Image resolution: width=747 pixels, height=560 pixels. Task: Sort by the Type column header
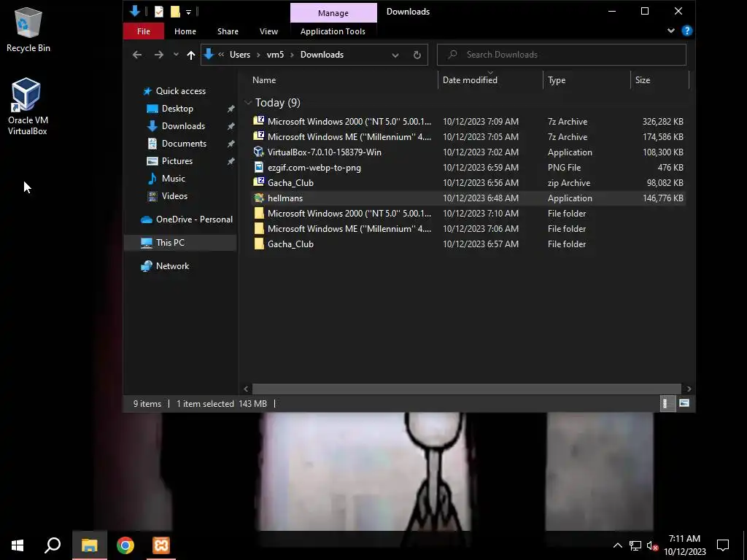click(x=587, y=80)
